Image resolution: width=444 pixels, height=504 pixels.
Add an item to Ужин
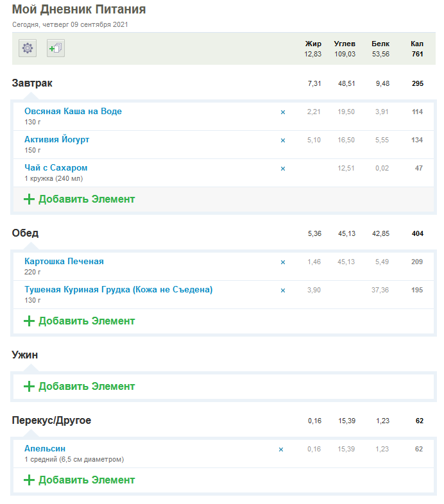coord(80,386)
